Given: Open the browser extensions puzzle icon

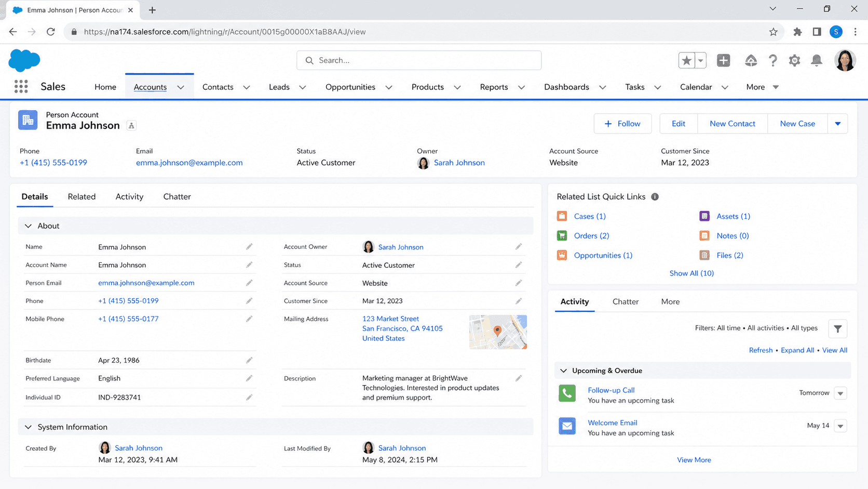Looking at the screenshot, I should pyautogui.click(x=797, y=32).
